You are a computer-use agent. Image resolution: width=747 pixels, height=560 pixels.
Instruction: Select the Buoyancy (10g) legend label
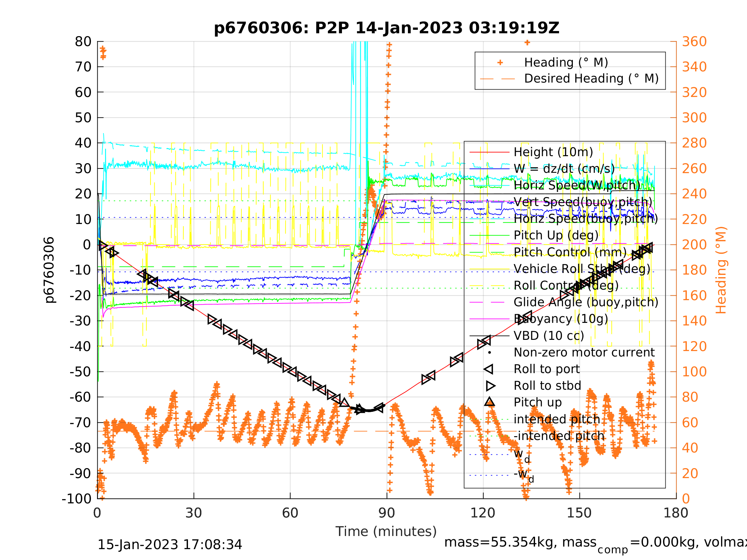(561, 319)
